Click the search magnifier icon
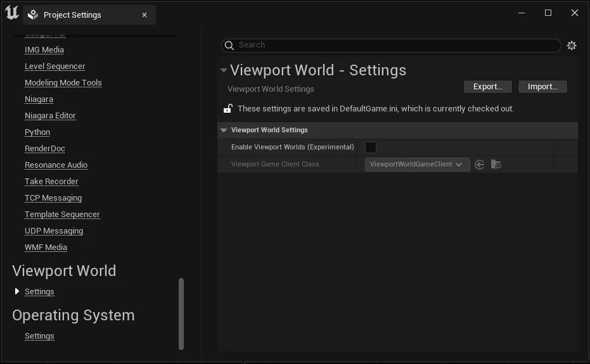Viewport: 590px width, 364px height. [x=229, y=45]
